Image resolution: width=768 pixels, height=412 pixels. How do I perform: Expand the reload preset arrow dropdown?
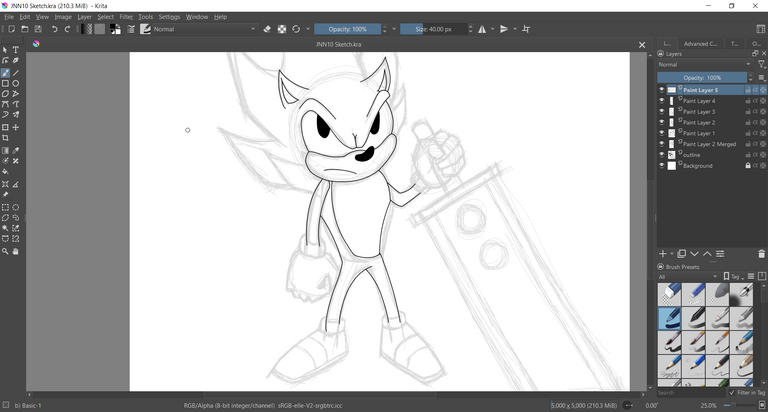pyautogui.click(x=308, y=29)
